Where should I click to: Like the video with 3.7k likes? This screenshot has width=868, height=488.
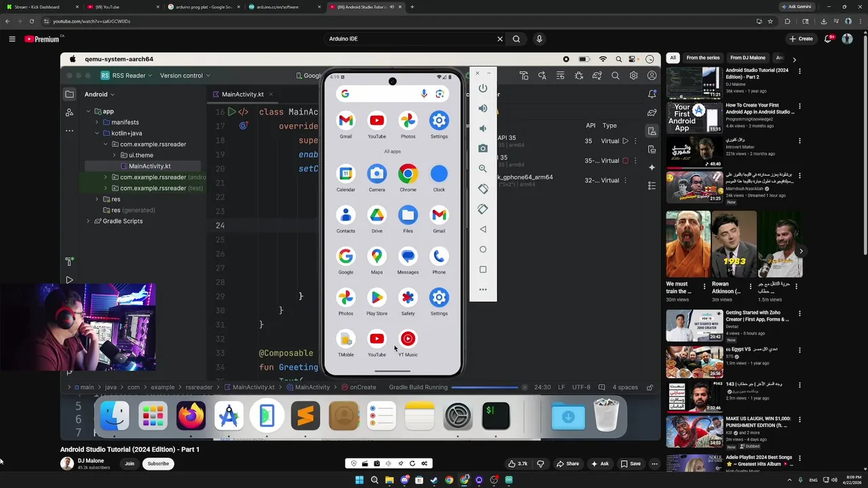click(517, 464)
